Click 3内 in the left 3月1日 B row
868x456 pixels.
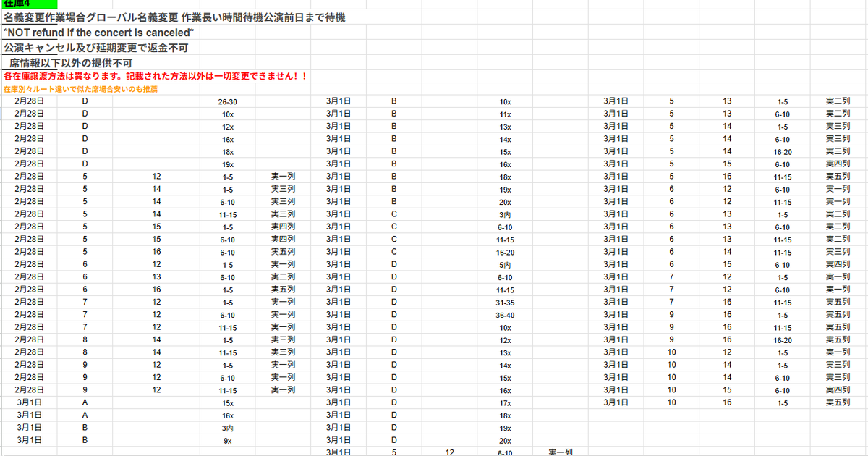tap(227, 428)
